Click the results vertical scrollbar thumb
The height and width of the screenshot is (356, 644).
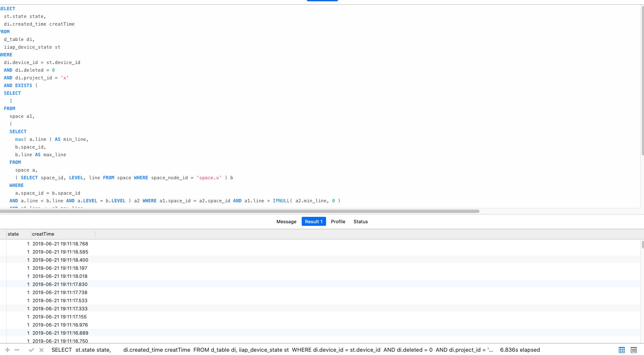click(642, 245)
